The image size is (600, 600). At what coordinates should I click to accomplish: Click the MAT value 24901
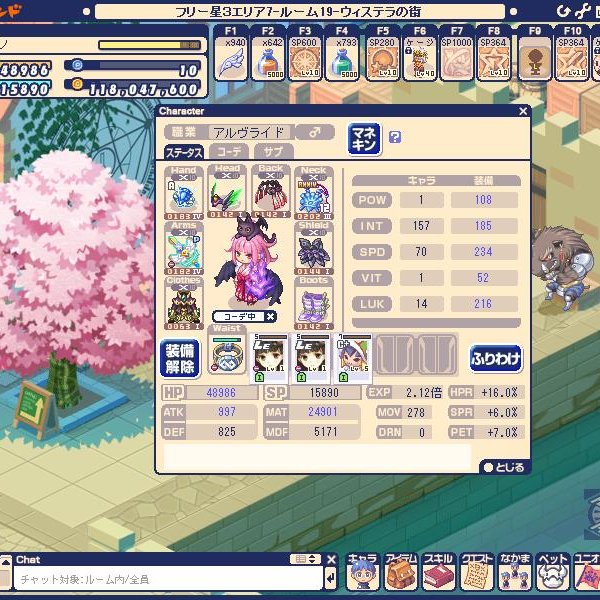coord(323,412)
